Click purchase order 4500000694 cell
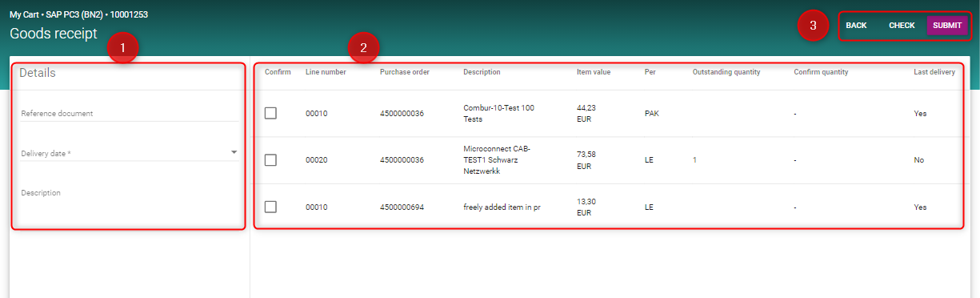Screen dimensions: 980x298 pyautogui.click(x=402, y=207)
